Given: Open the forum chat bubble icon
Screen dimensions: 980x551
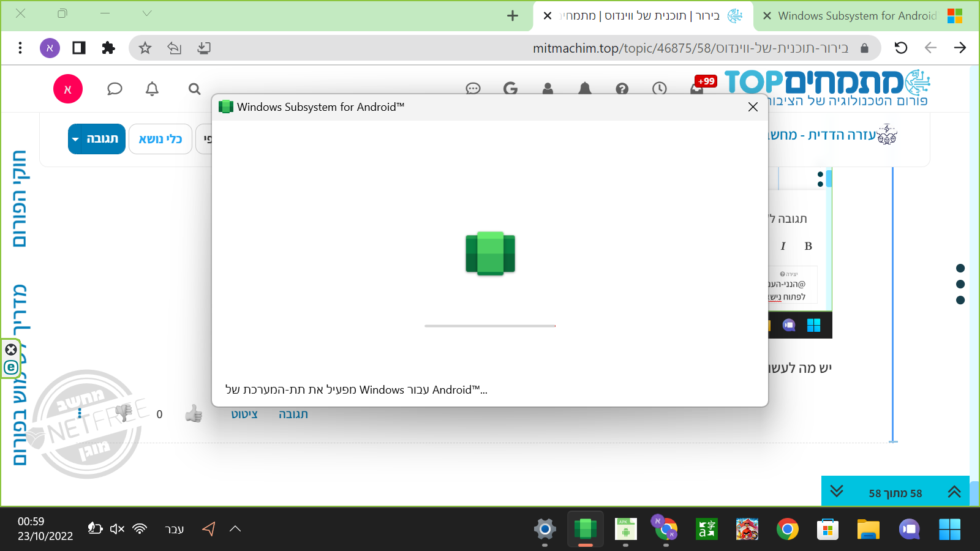Looking at the screenshot, I should (x=115, y=89).
